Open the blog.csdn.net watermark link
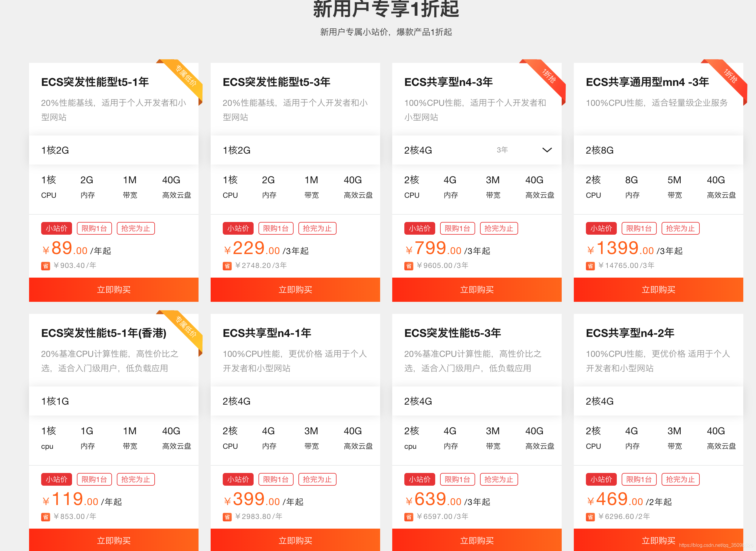Image resolution: width=756 pixels, height=551 pixels. tap(716, 545)
